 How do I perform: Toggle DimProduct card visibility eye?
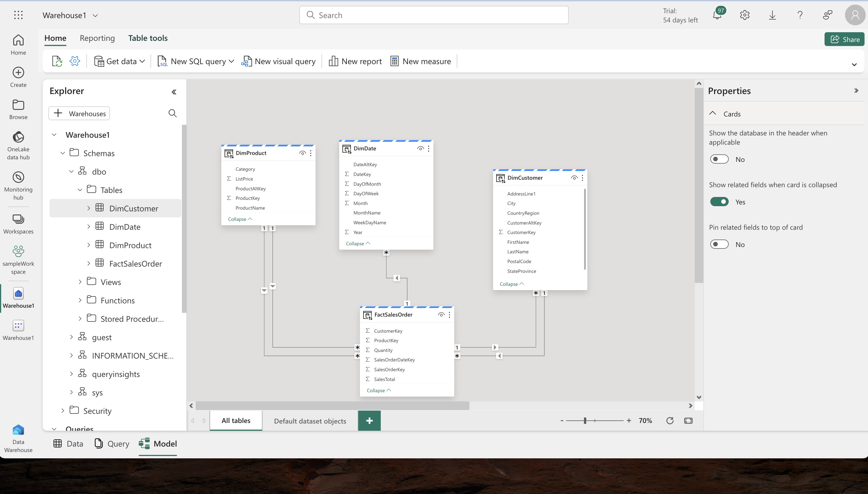point(302,153)
